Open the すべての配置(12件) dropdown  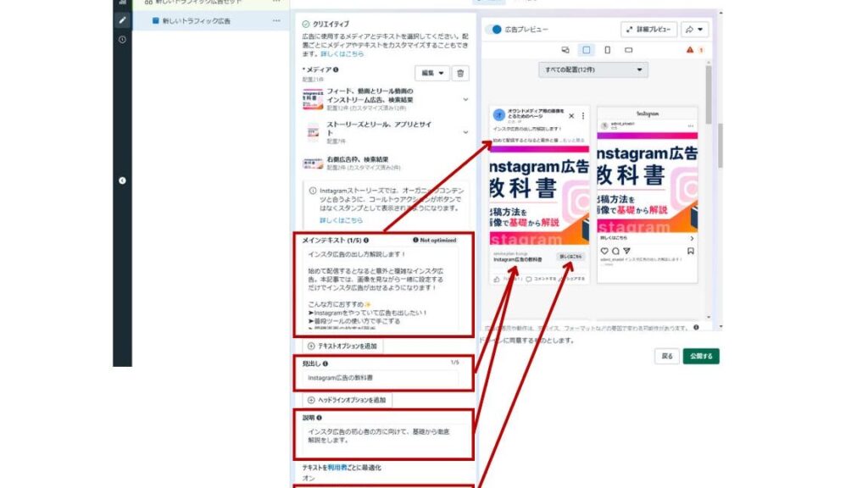pyautogui.click(x=593, y=69)
